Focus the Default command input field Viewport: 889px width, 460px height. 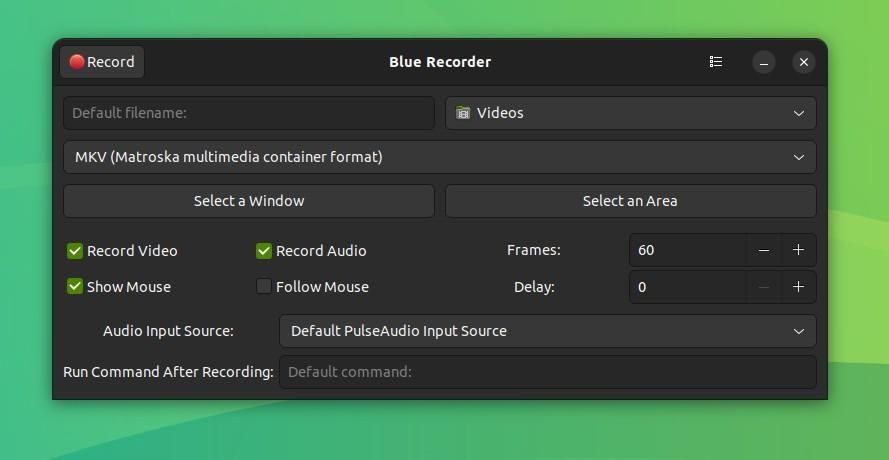(x=548, y=372)
